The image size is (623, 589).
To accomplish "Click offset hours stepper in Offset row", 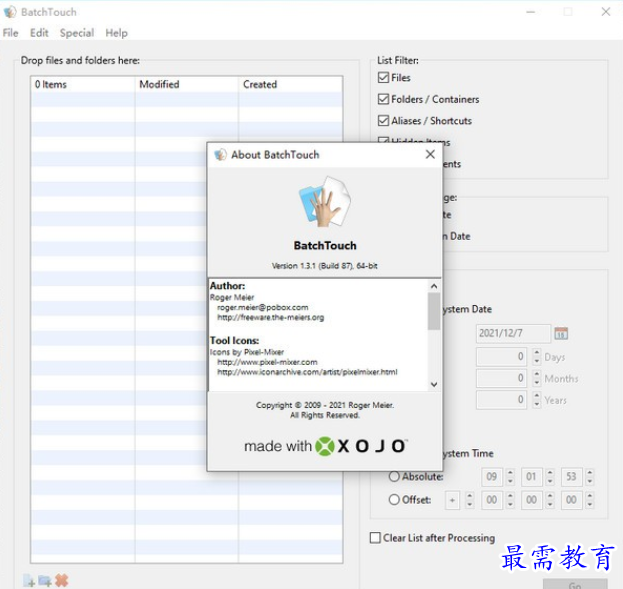I will point(511,500).
